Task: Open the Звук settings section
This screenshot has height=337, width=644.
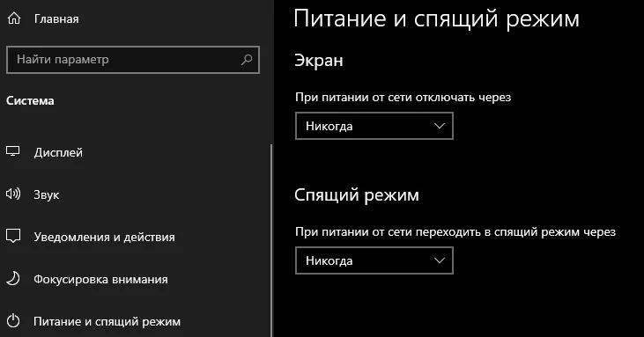Action: click(x=47, y=194)
